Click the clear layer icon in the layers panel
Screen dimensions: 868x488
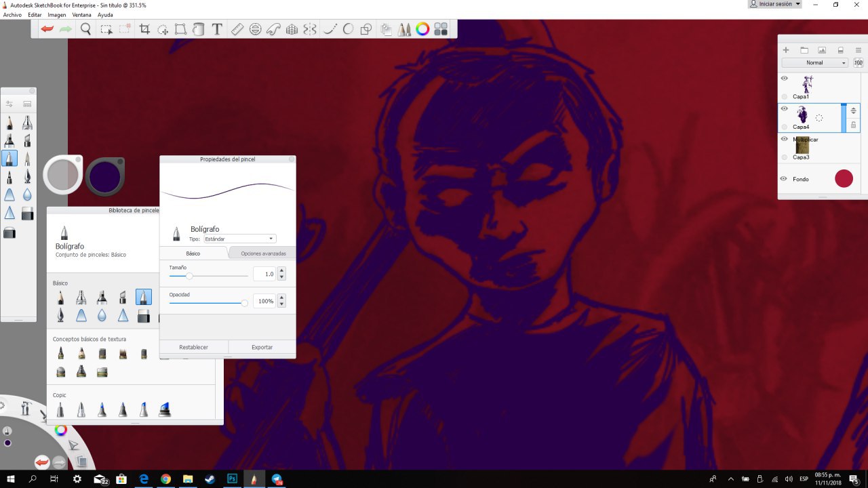840,50
